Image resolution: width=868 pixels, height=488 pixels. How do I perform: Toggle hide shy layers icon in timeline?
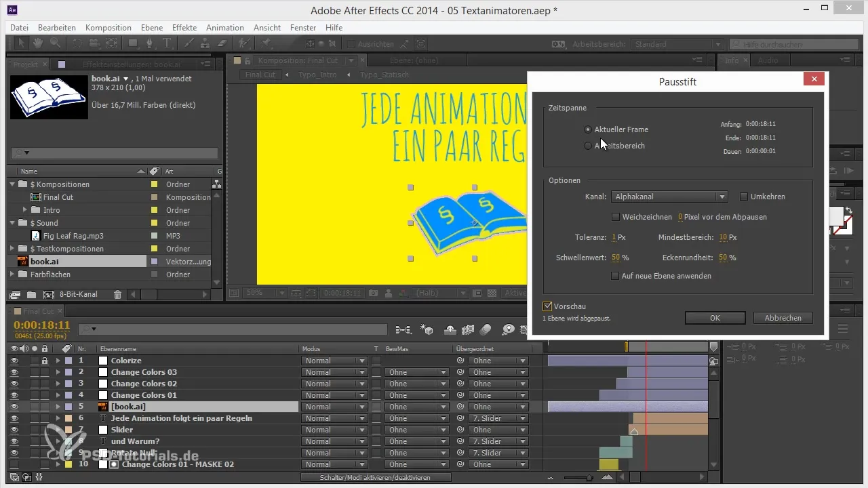[450, 329]
